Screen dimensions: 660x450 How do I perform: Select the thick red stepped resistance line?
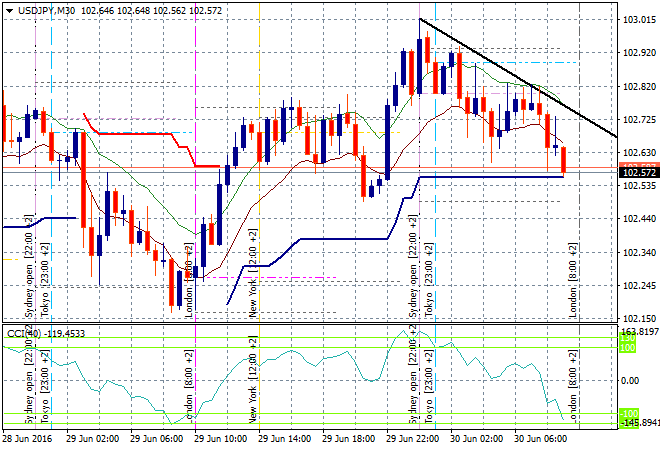pos(140,132)
